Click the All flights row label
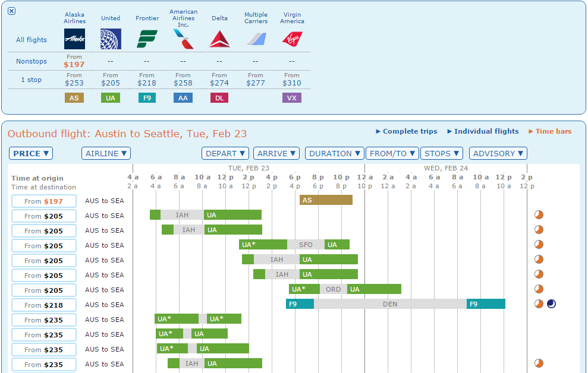Viewport: 588px width, 373px height. [32, 40]
